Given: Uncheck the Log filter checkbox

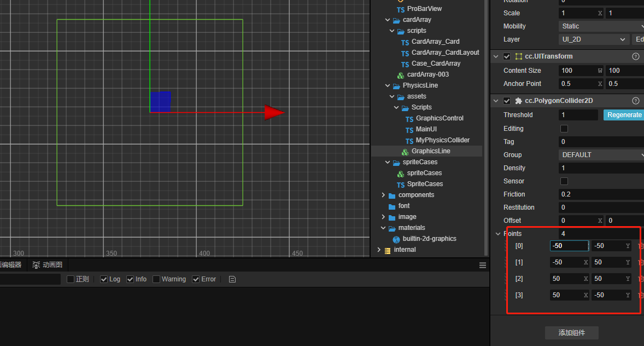Looking at the screenshot, I should pos(104,279).
